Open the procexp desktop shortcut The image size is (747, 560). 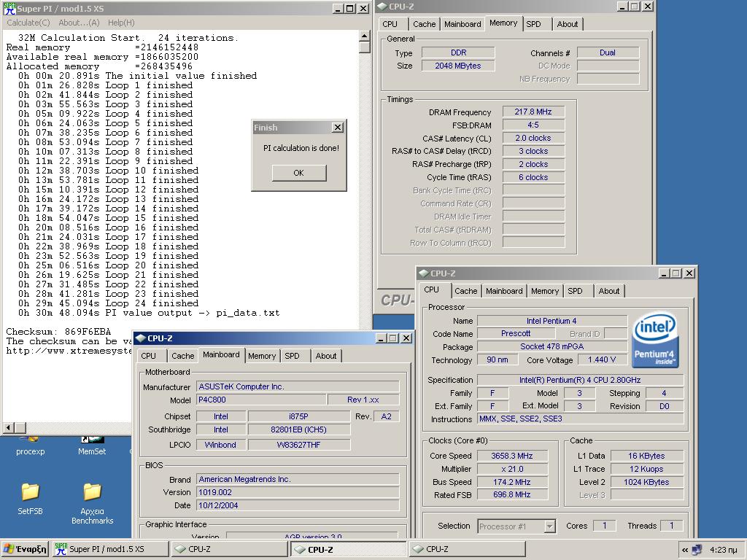pos(30,447)
